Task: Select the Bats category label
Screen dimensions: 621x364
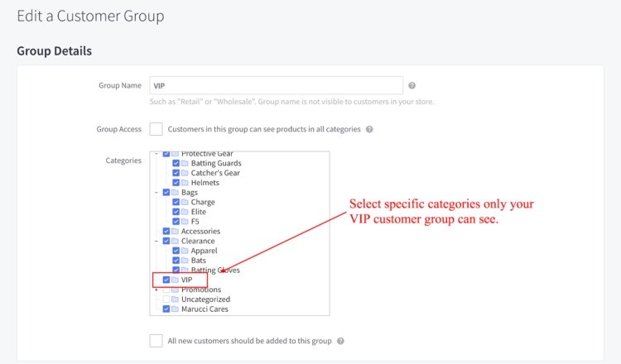Action: click(x=200, y=261)
